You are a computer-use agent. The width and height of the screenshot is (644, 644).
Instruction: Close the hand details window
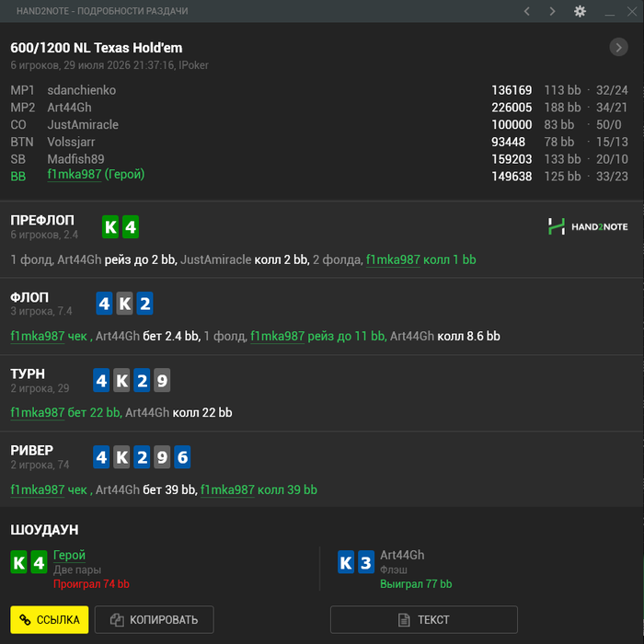632,11
